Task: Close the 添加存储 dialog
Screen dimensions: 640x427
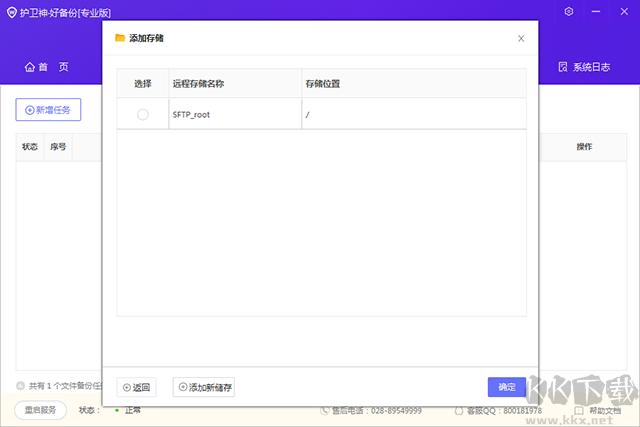Action: coord(521,38)
